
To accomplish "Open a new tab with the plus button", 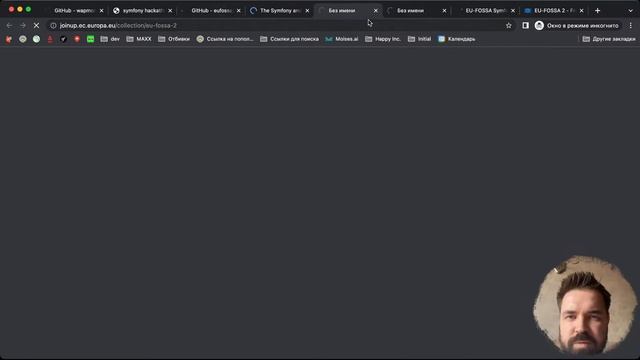I will click(598, 11).
